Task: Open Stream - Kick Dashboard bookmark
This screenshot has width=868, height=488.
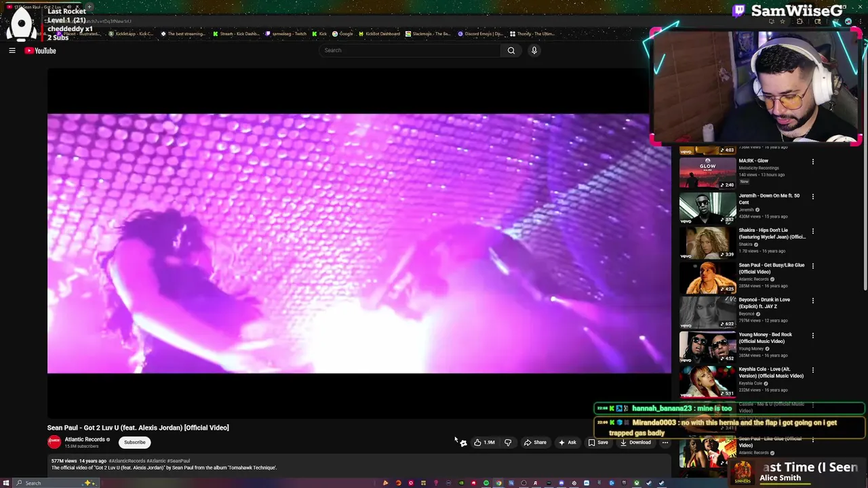Action: pos(236,34)
